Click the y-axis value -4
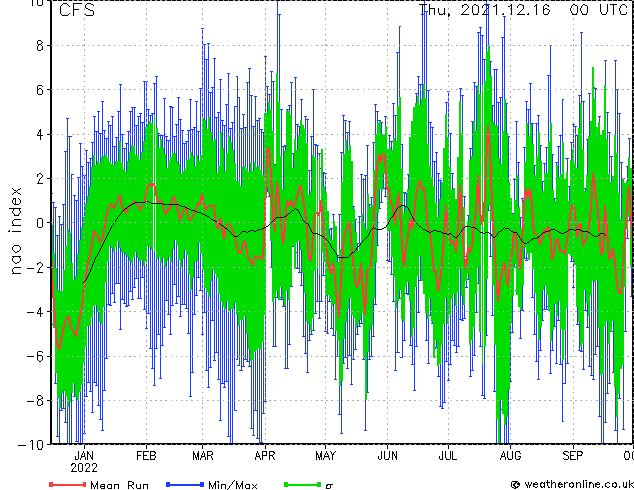 point(35,312)
